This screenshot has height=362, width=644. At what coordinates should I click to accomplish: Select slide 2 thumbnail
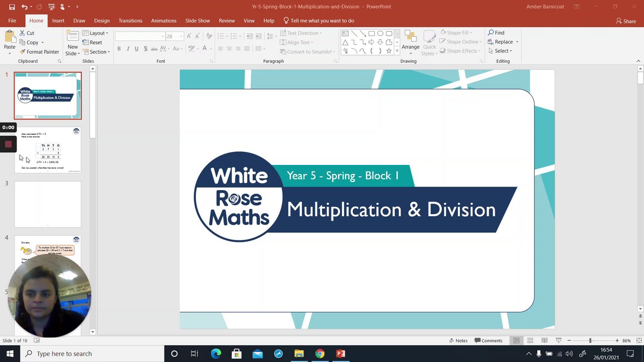48,150
